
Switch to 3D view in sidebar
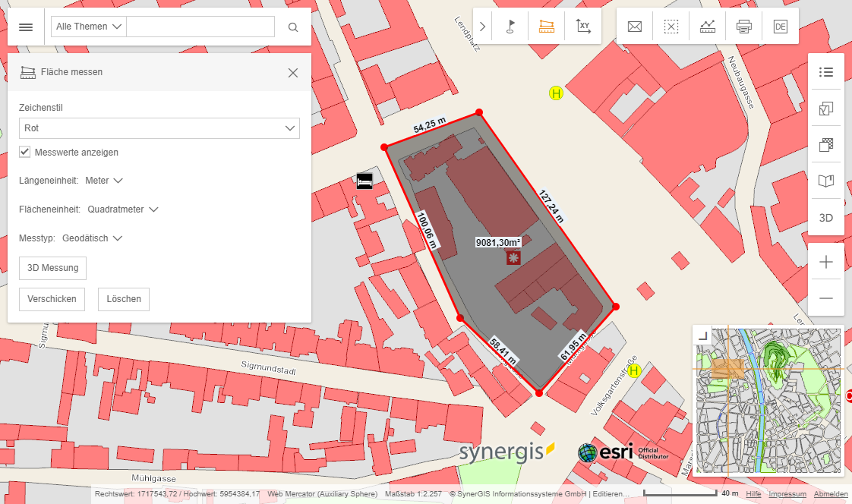pyautogui.click(x=825, y=217)
